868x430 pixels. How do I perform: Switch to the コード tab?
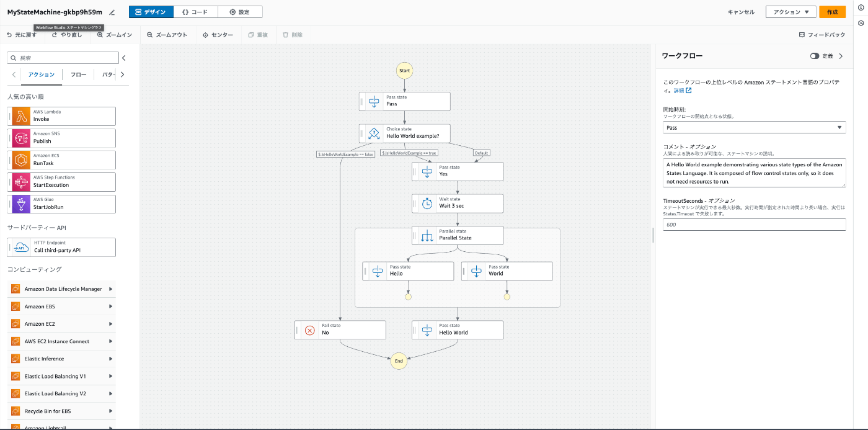pos(195,12)
